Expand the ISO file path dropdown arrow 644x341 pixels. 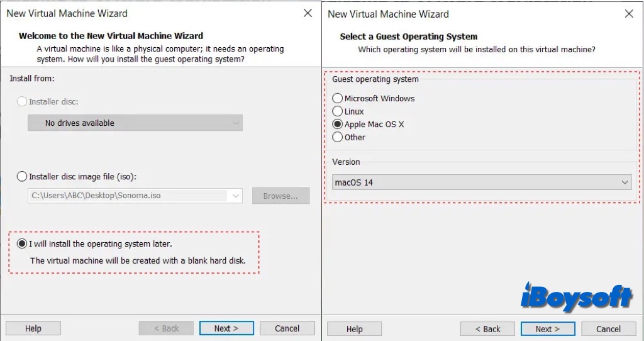coord(236,196)
